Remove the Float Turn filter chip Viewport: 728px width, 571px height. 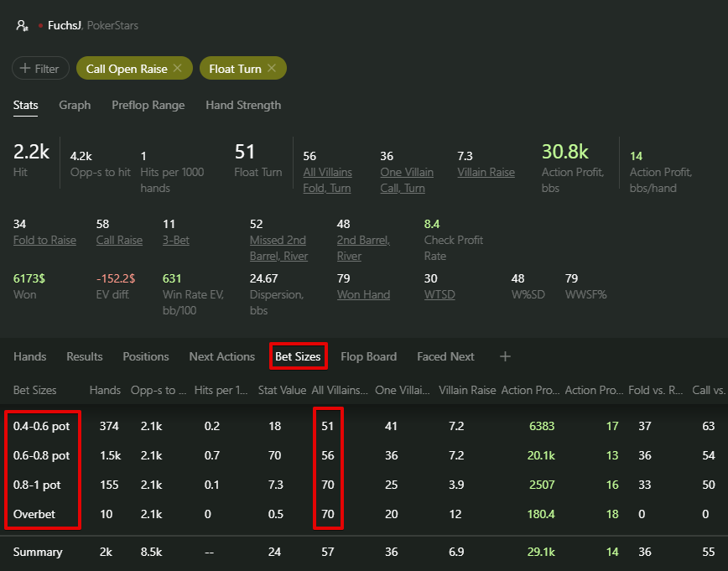click(x=272, y=69)
